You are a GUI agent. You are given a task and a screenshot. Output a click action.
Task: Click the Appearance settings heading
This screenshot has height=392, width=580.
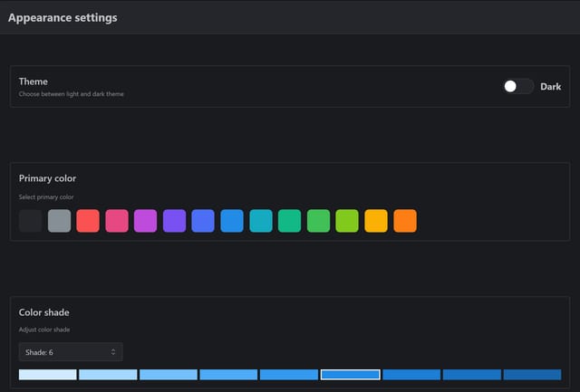click(63, 18)
